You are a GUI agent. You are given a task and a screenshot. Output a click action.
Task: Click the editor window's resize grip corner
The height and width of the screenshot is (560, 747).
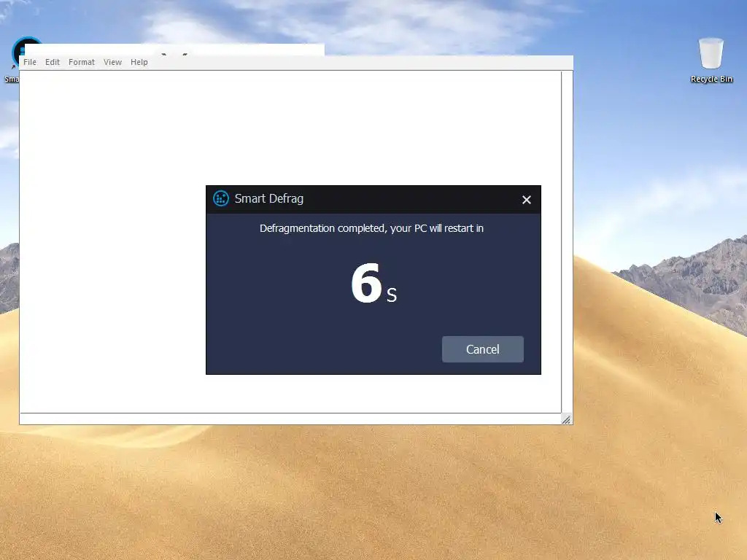point(566,419)
